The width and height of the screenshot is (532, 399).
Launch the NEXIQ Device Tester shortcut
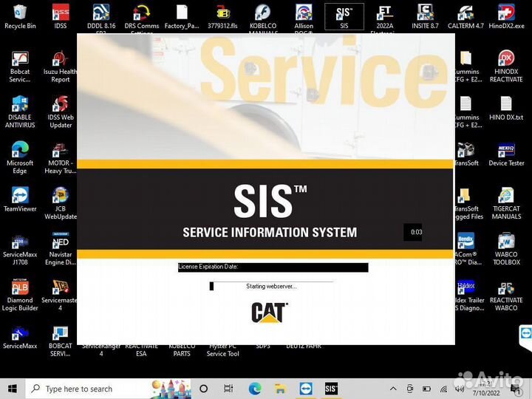(x=506, y=154)
